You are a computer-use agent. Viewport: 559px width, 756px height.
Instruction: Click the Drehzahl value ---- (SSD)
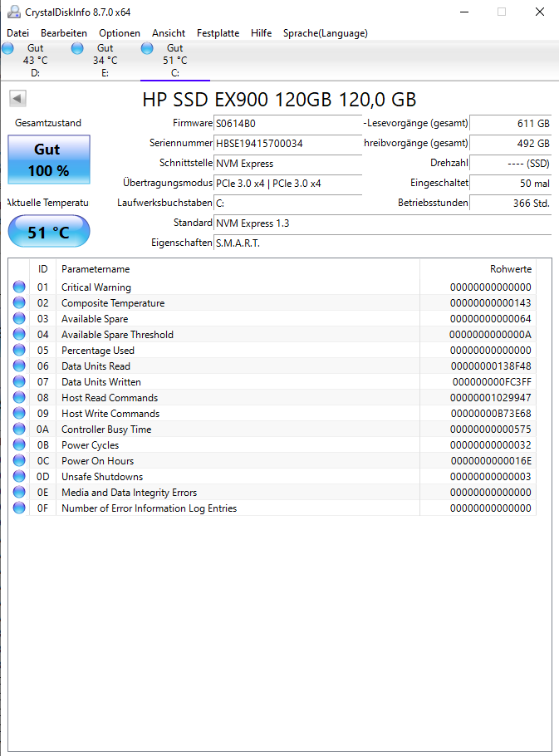click(510, 164)
